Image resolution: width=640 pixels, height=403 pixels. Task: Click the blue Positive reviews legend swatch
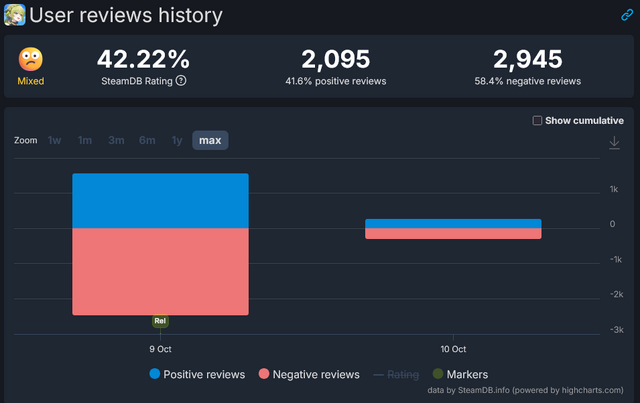tap(154, 374)
